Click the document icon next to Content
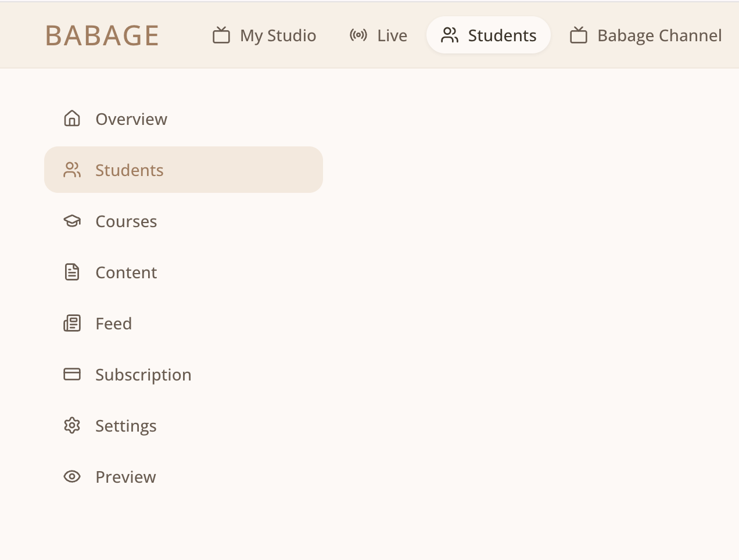The image size is (739, 560). 72,272
